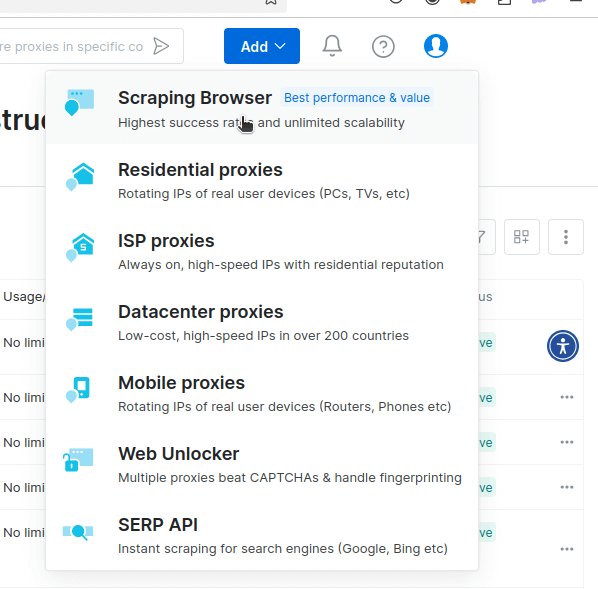Open the vertical three-dot options button
This screenshot has height=589, width=598.
coord(566,237)
